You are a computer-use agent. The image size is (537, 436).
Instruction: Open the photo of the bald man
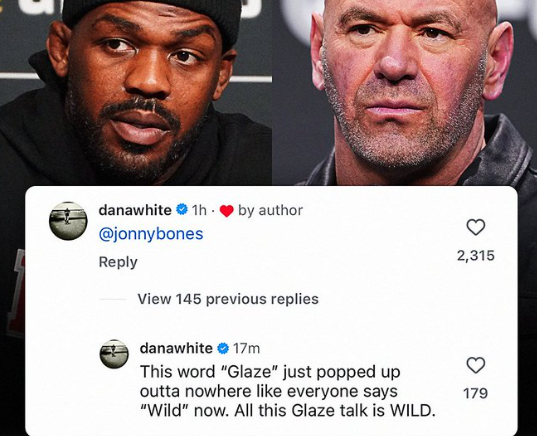click(404, 92)
